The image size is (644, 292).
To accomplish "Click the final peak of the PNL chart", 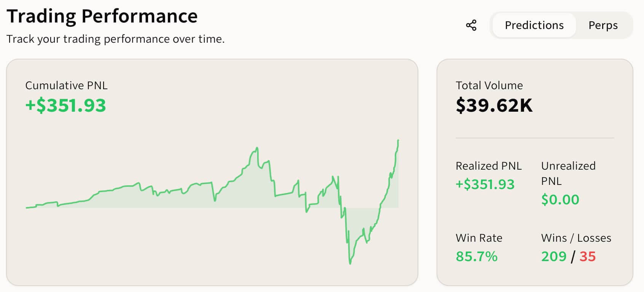I will click(398, 141).
